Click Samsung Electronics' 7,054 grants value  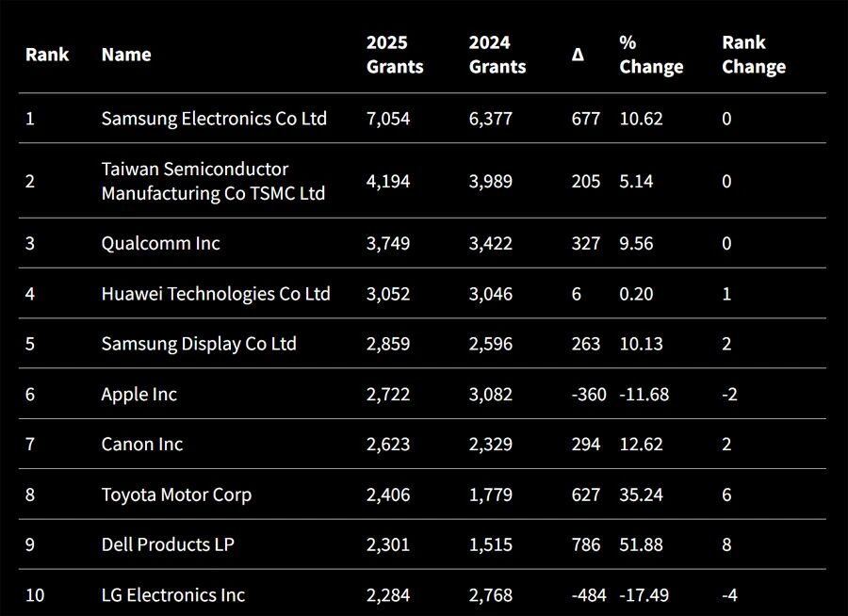click(x=388, y=119)
